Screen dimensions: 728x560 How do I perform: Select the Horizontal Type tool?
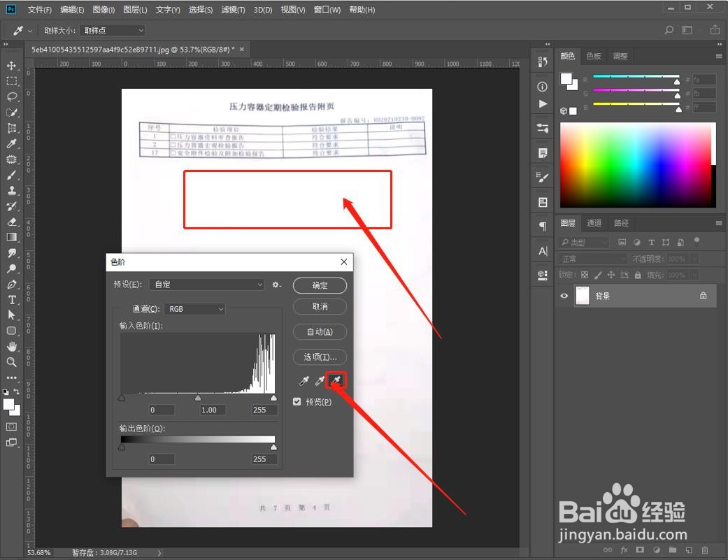(12, 300)
